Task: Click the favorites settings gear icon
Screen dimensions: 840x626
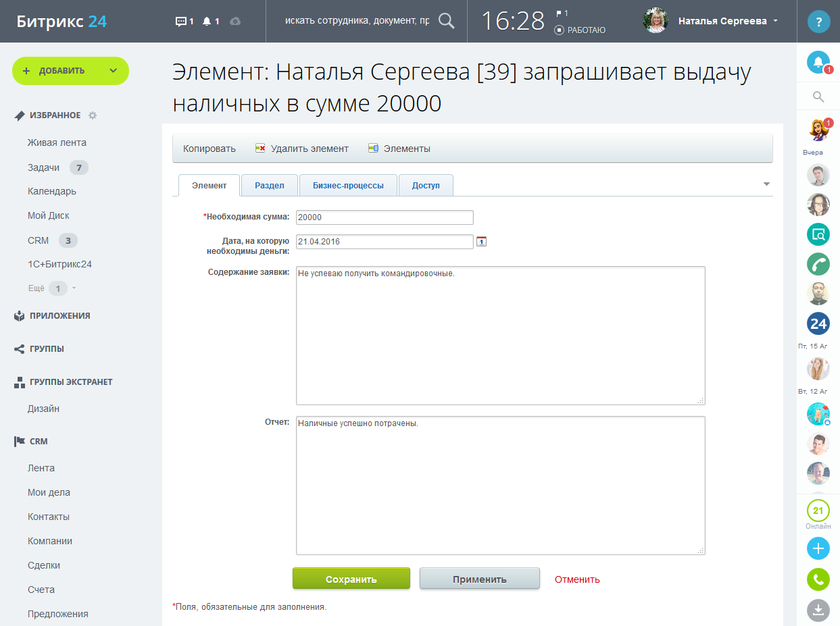Action: click(93, 115)
